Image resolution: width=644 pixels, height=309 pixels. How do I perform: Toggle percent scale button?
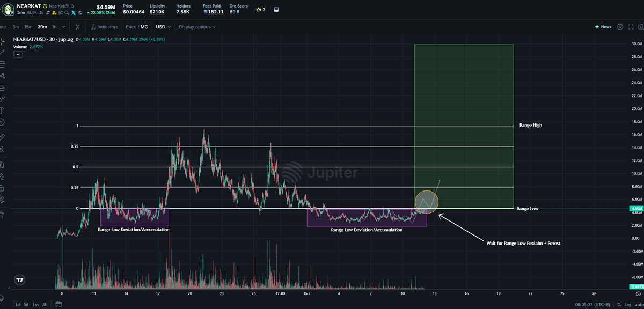pyautogui.click(x=619, y=304)
